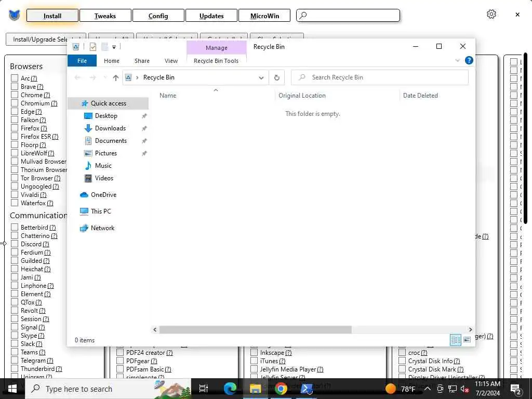Enable the Crystal Disk Info checkbox
This screenshot has width=532, height=399.
coord(402,361)
